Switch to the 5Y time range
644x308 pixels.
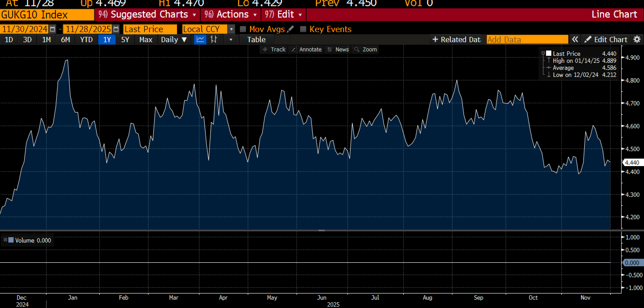point(125,40)
